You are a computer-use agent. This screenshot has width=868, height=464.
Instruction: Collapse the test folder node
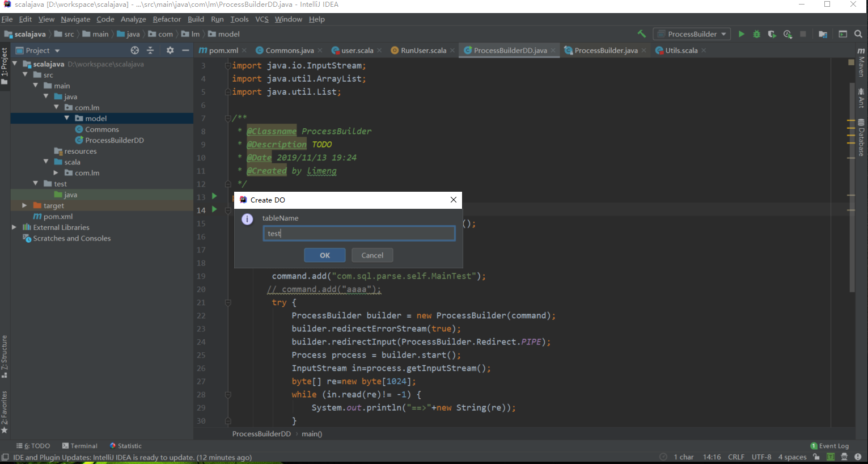point(36,183)
